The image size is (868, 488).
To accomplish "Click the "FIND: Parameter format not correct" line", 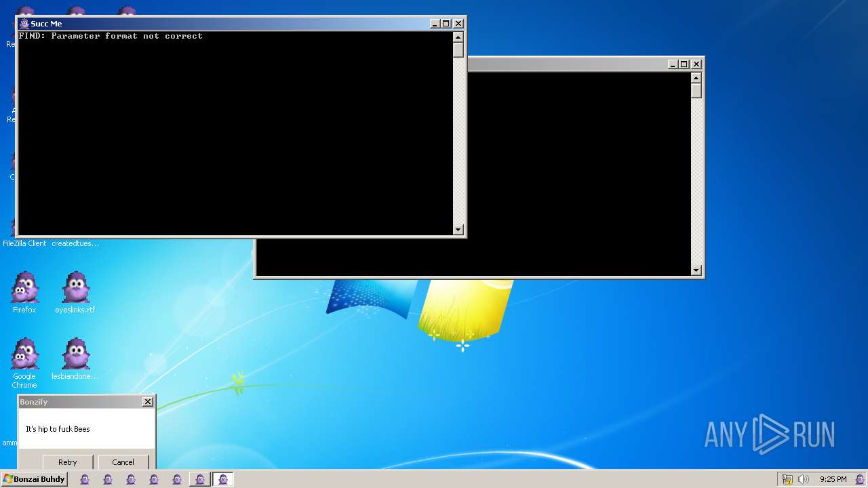I will [111, 36].
